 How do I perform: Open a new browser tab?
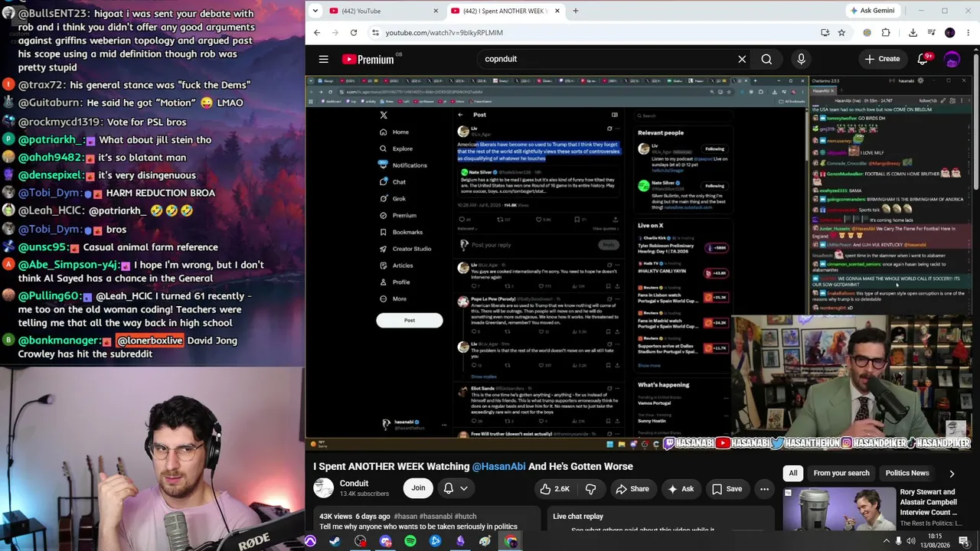click(x=576, y=11)
